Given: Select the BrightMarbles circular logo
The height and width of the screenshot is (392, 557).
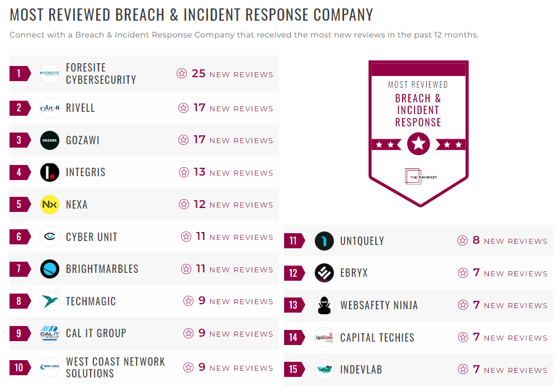Looking at the screenshot, I should [49, 269].
